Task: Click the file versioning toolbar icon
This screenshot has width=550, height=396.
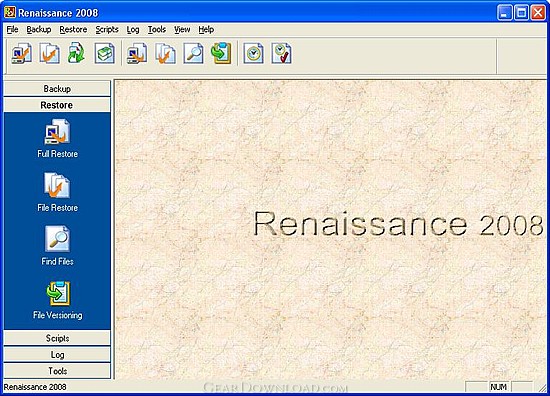Action: [221, 53]
